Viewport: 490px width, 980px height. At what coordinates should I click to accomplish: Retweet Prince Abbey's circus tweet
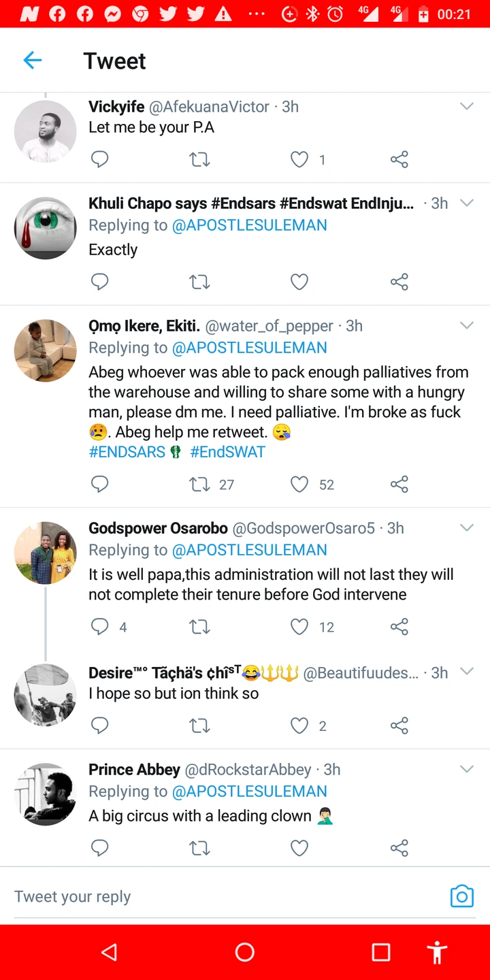point(199,848)
